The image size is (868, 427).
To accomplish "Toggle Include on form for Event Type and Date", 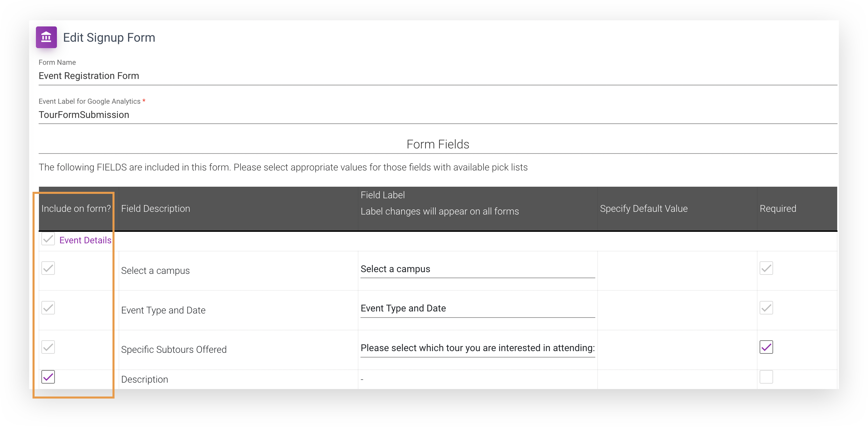I will click(48, 307).
